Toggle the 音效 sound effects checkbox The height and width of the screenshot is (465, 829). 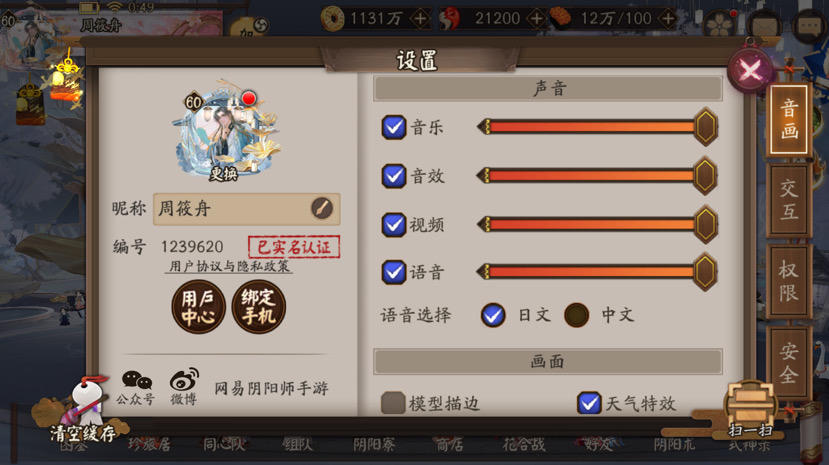[393, 176]
